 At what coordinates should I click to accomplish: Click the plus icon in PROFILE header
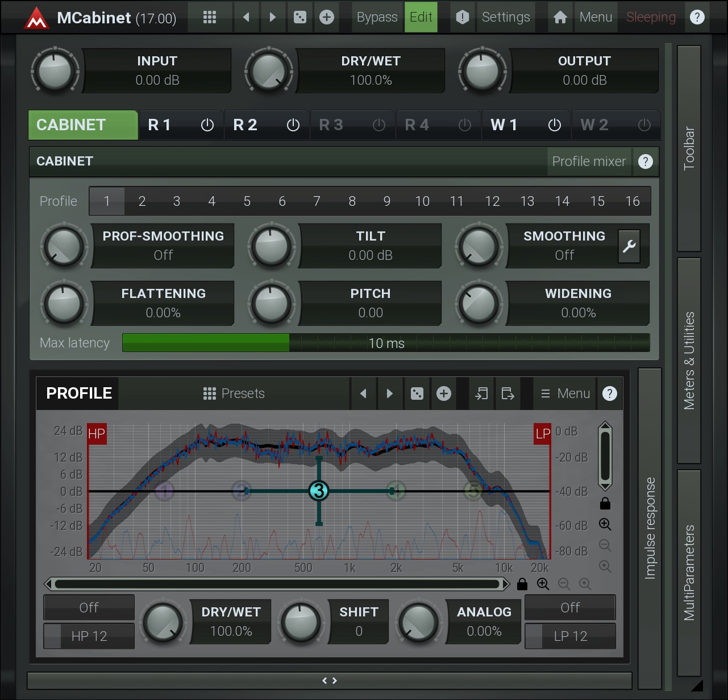[x=444, y=394]
